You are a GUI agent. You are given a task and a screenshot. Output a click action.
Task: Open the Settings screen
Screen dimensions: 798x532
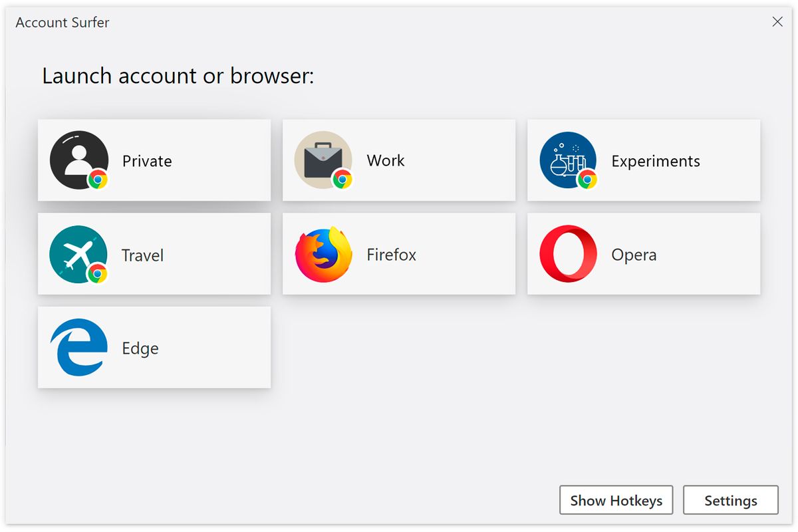[730, 500]
